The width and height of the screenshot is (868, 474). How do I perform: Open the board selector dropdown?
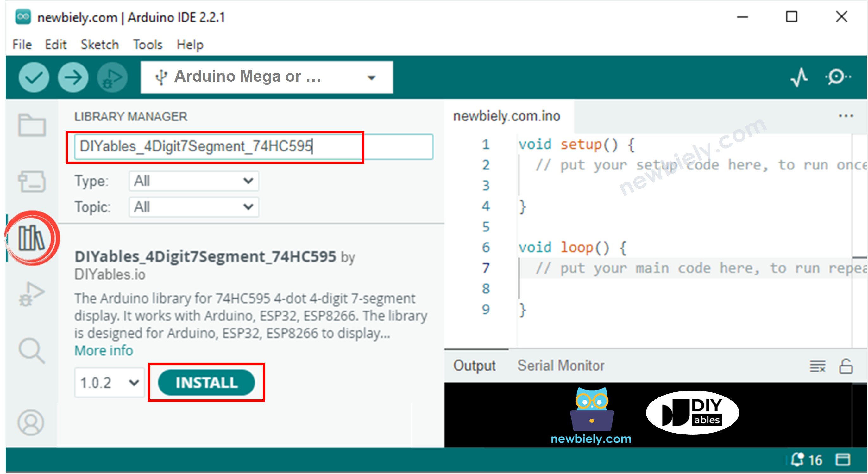click(x=371, y=77)
